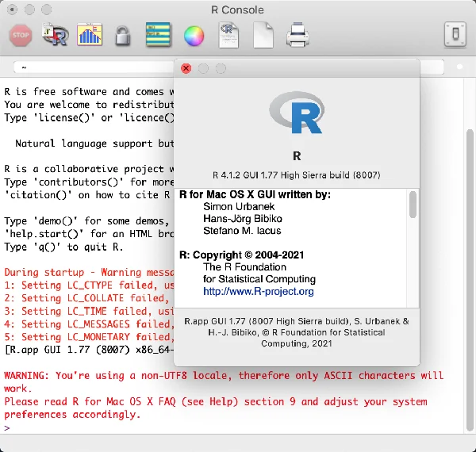Click 'R: Copyright © 2004-2021' heading
Viewport: 476px width, 452px height.
[x=242, y=255]
